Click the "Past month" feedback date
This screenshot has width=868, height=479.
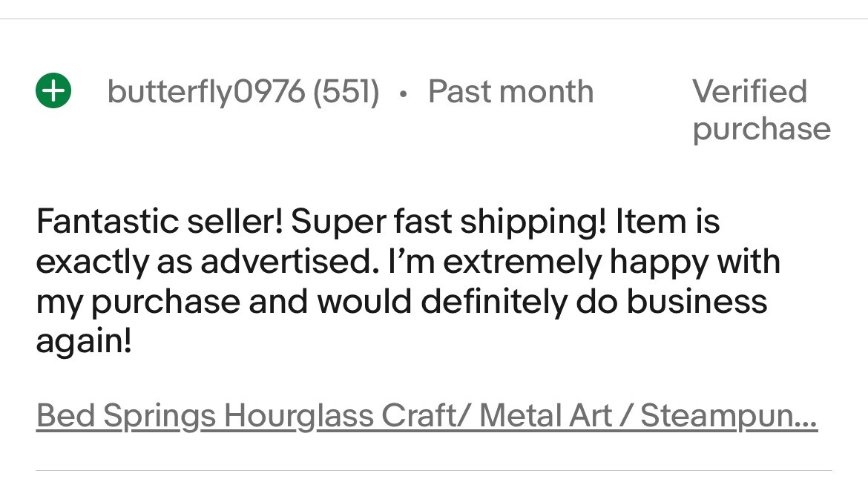[510, 92]
